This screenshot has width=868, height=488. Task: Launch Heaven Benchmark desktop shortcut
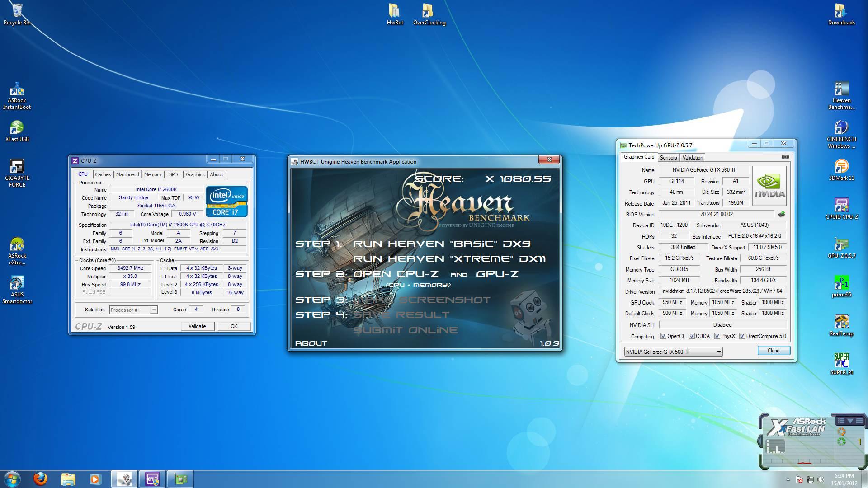pyautogui.click(x=841, y=96)
